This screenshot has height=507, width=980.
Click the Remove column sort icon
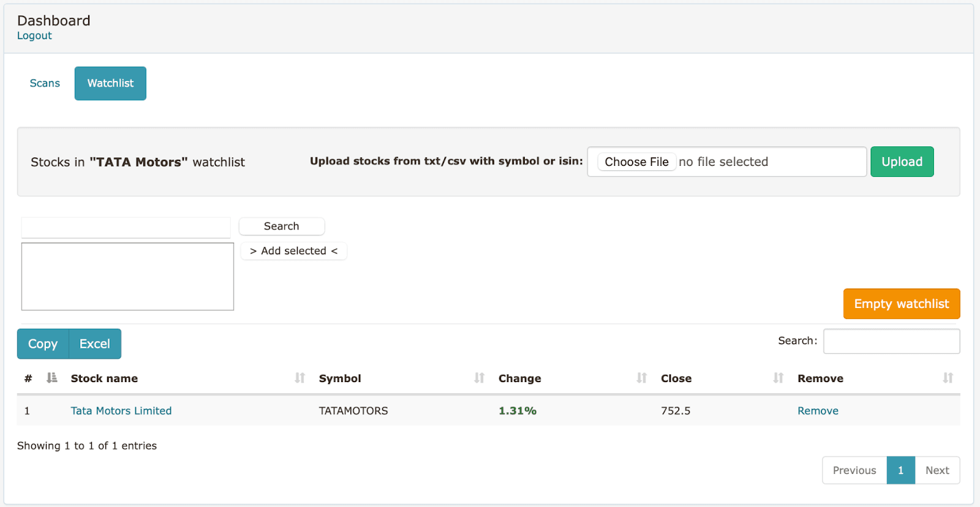click(x=948, y=378)
